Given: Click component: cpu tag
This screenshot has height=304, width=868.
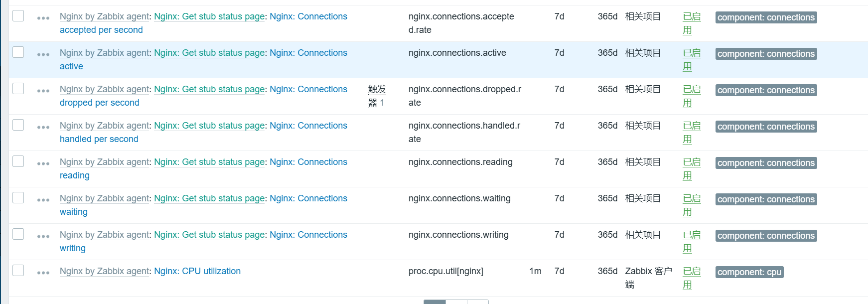Looking at the screenshot, I should (x=749, y=272).
